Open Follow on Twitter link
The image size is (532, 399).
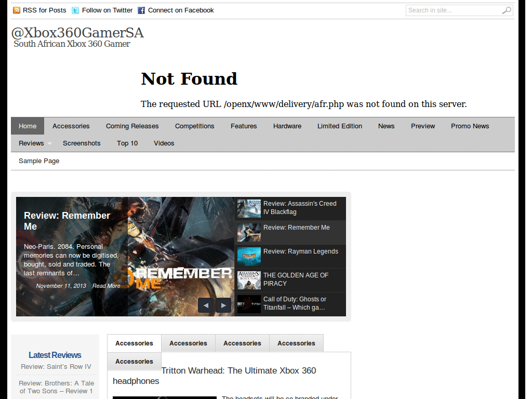click(x=107, y=10)
